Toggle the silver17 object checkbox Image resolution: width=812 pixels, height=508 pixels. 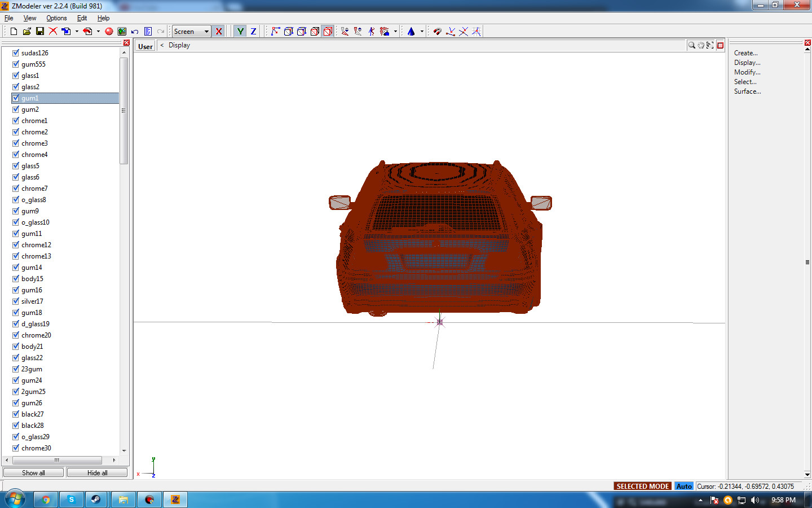click(x=16, y=301)
